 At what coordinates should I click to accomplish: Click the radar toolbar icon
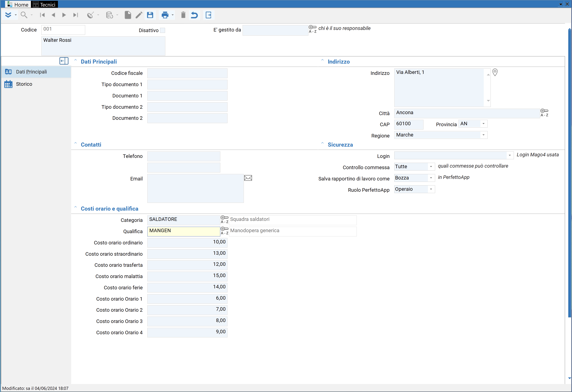(x=90, y=15)
